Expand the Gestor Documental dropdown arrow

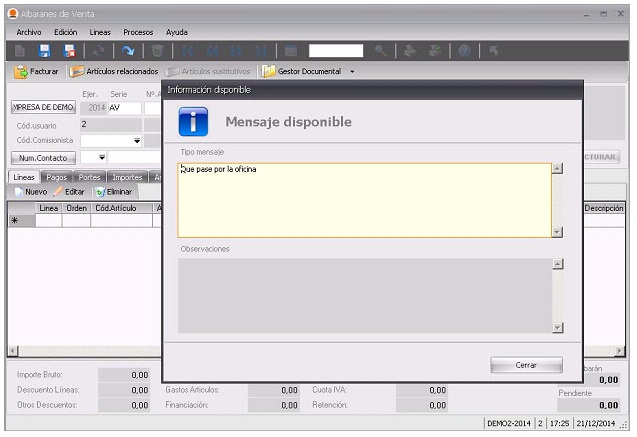[x=352, y=72]
